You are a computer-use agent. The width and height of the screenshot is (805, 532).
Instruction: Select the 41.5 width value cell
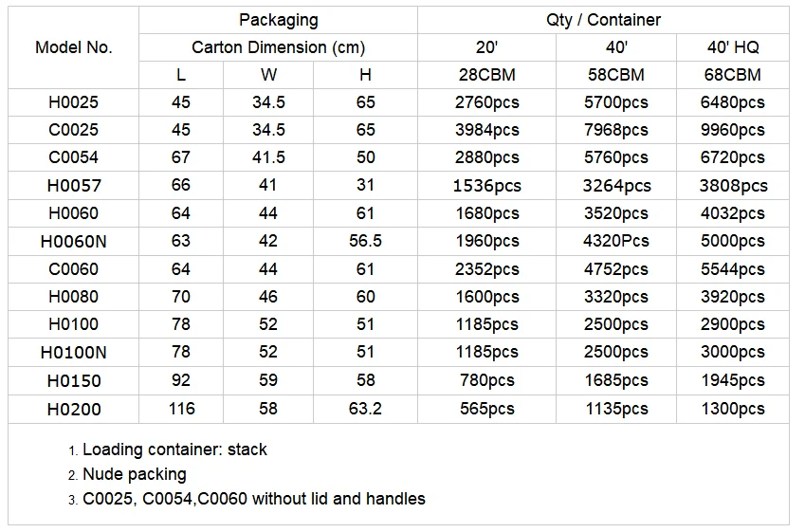[268, 157]
